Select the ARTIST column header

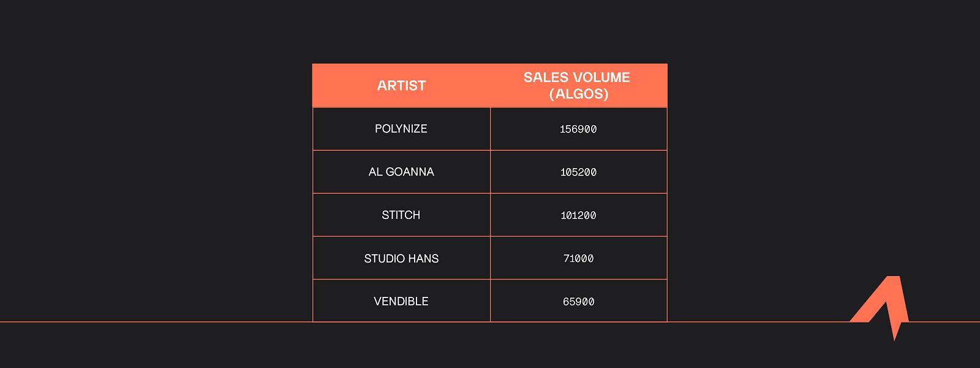[401, 86]
